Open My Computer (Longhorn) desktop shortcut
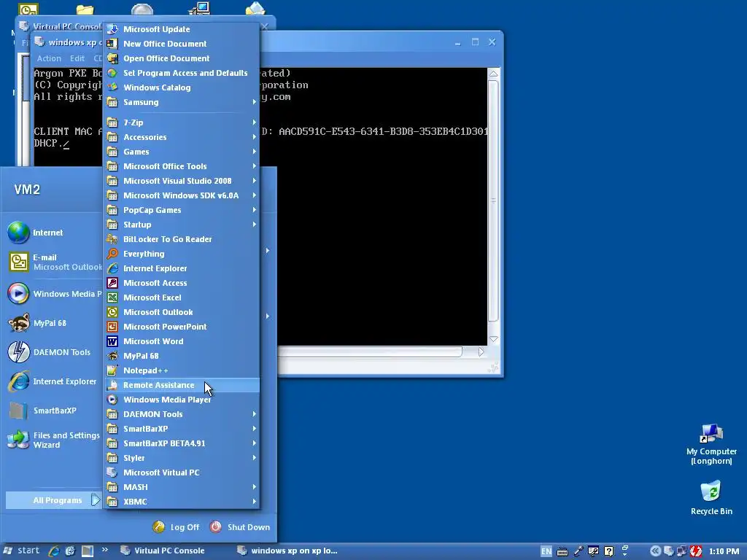Screen dimensions: 747x560 pos(711,444)
